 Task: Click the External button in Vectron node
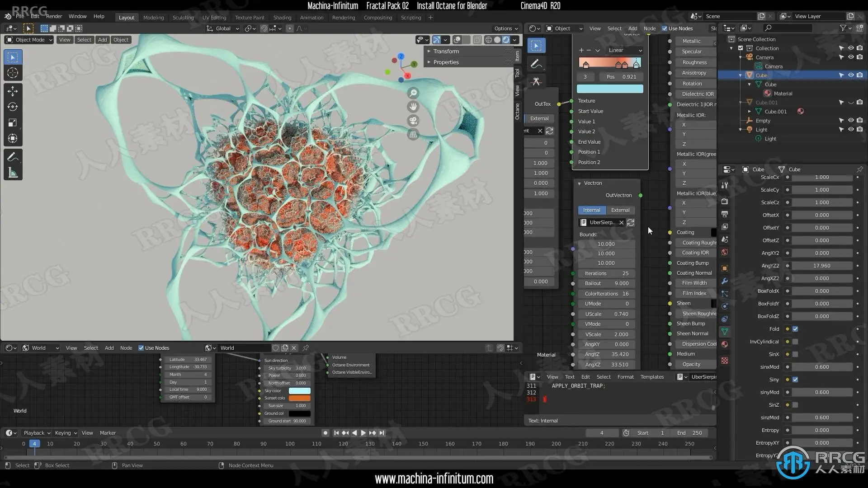coord(620,210)
